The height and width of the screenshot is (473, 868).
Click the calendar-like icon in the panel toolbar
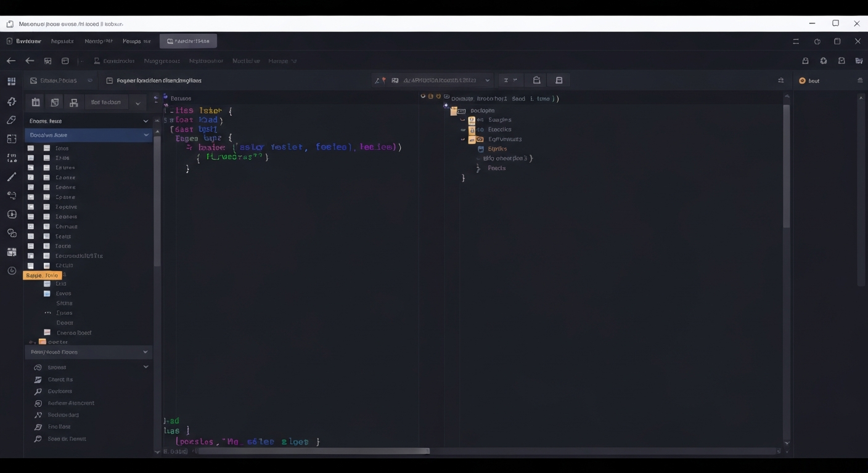point(36,102)
